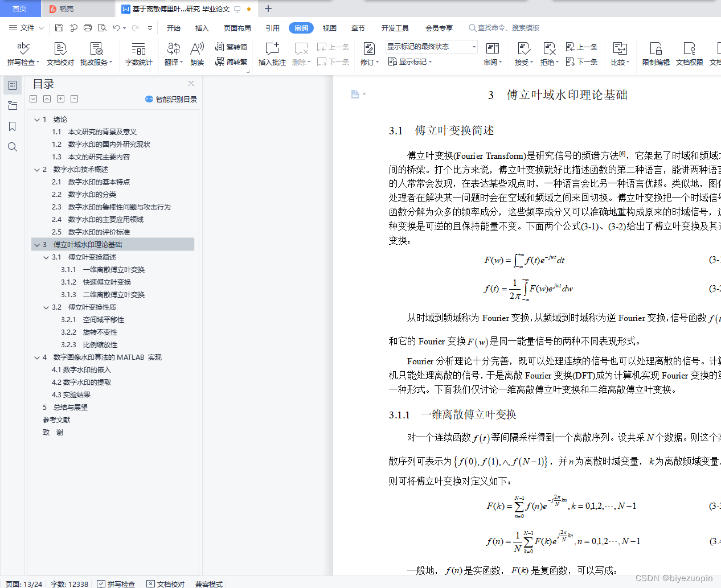Go to next revision 下一条
The width and height of the screenshot is (721, 588).
point(581,61)
